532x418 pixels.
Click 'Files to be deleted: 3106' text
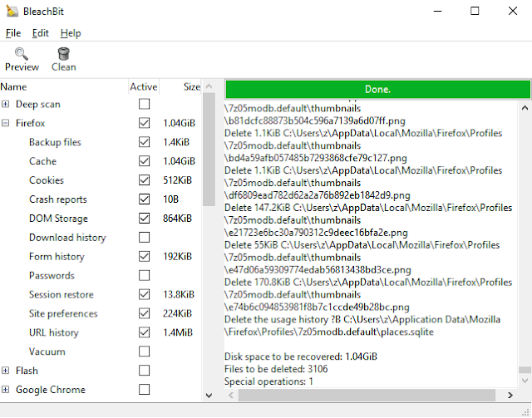point(276,369)
